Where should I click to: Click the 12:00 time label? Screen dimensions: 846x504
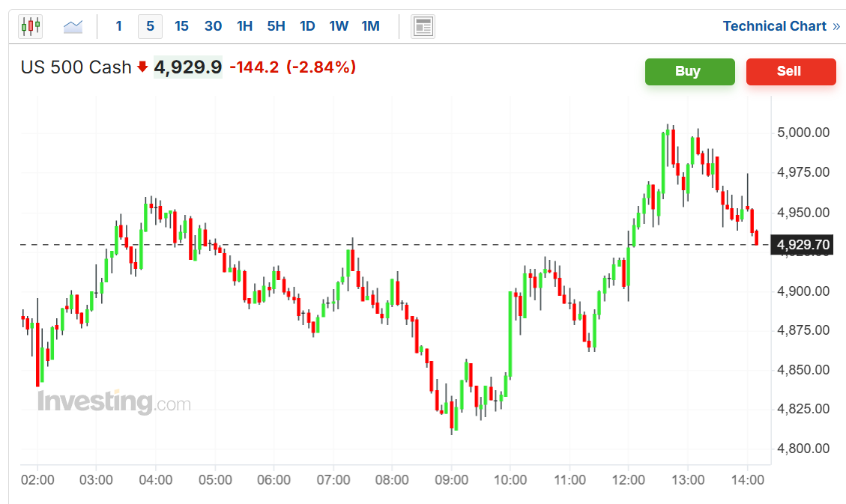point(629,480)
